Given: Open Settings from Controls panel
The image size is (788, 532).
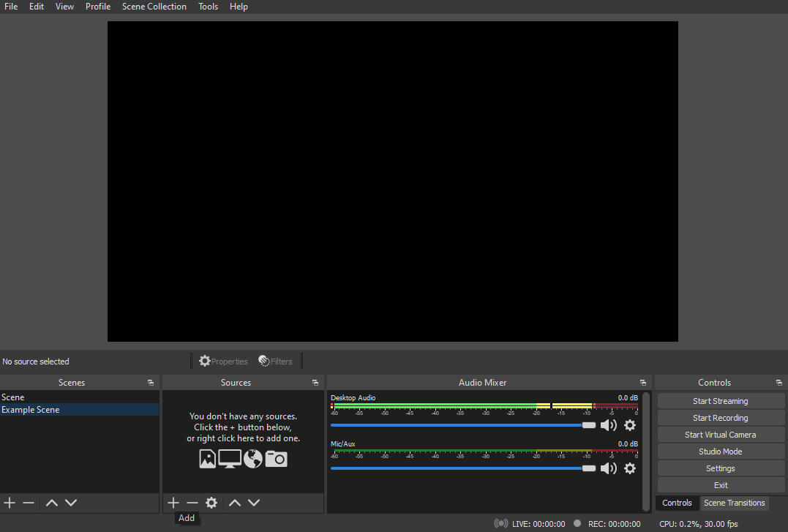Looking at the screenshot, I should (721, 468).
